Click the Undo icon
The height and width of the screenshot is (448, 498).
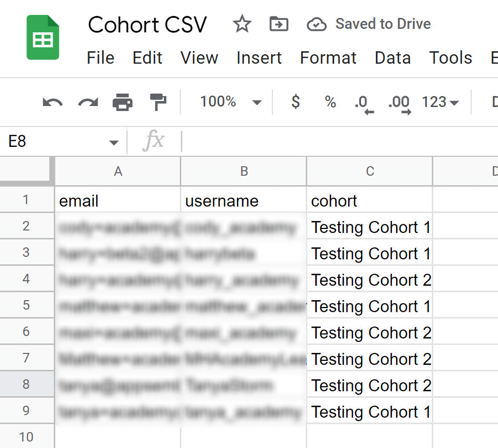tap(52, 102)
